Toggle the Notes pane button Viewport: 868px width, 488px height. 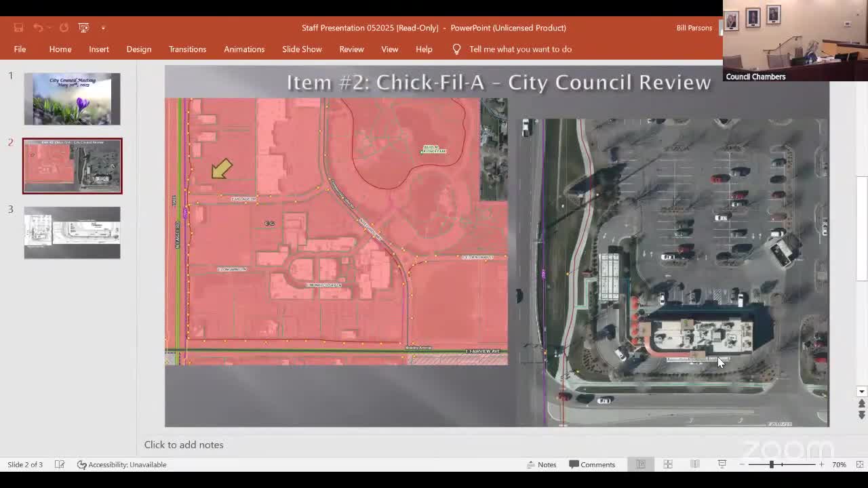point(541,464)
